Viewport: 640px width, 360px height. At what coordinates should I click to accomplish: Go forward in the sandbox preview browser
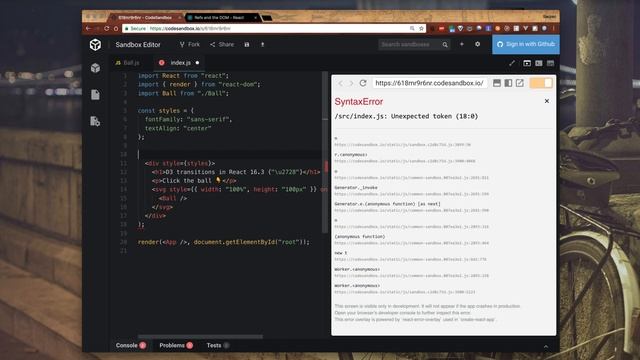coord(351,83)
